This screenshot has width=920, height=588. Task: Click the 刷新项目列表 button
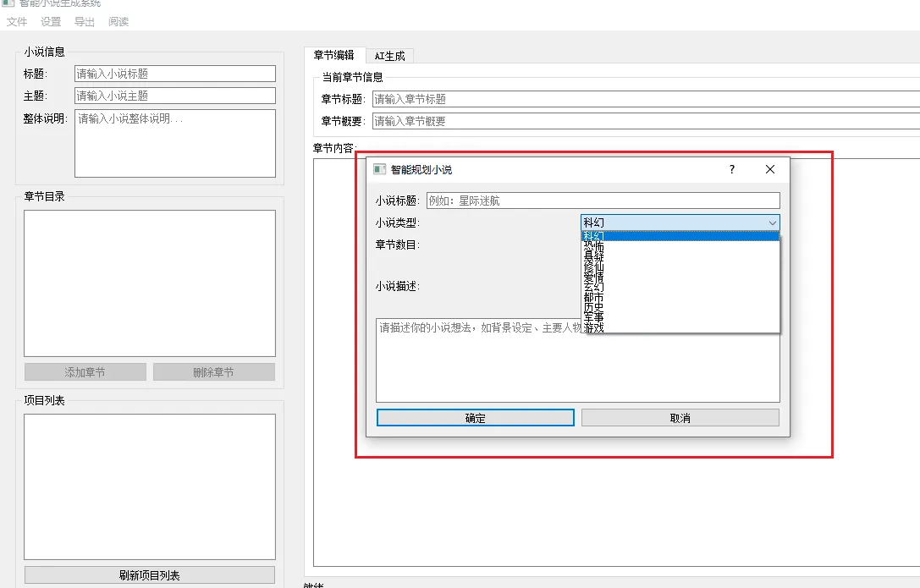click(x=149, y=574)
